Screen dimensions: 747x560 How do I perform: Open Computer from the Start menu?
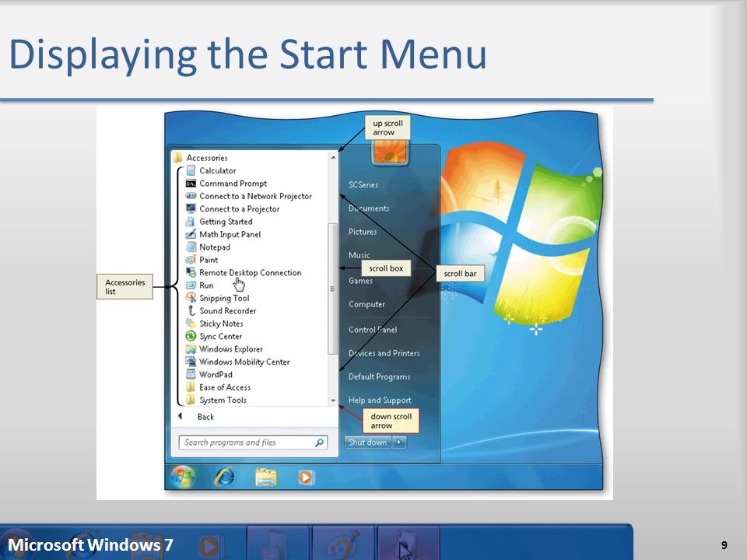pos(366,304)
